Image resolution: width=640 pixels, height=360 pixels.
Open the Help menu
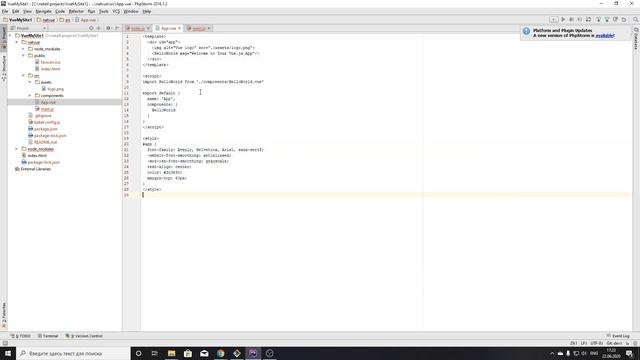(147, 11)
